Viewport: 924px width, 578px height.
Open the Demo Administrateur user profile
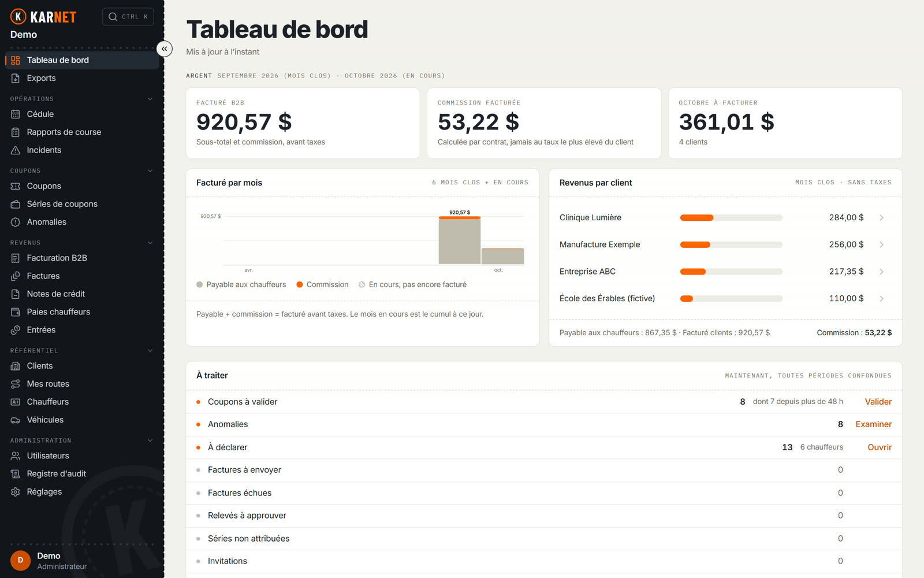click(82, 561)
